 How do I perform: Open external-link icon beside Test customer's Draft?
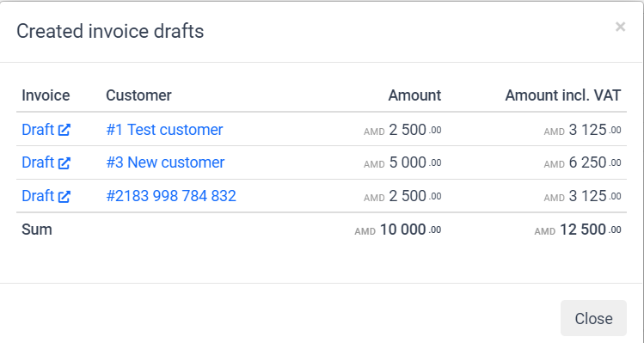tap(64, 130)
